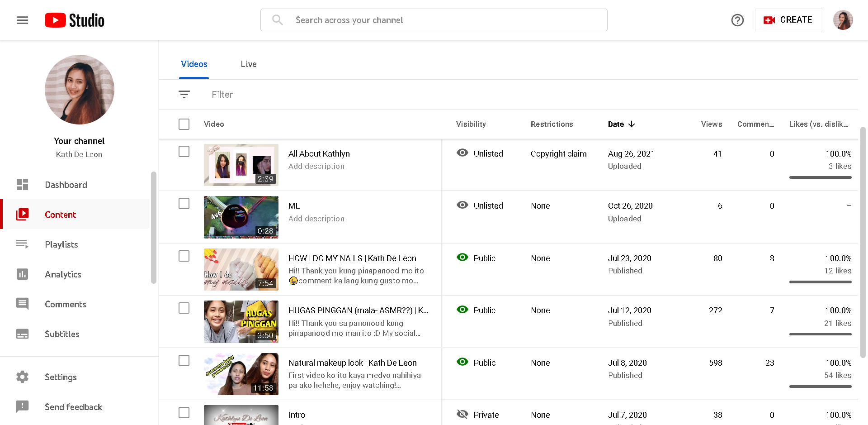
Task: Click the Content sidebar icon
Action: pyautogui.click(x=23, y=215)
